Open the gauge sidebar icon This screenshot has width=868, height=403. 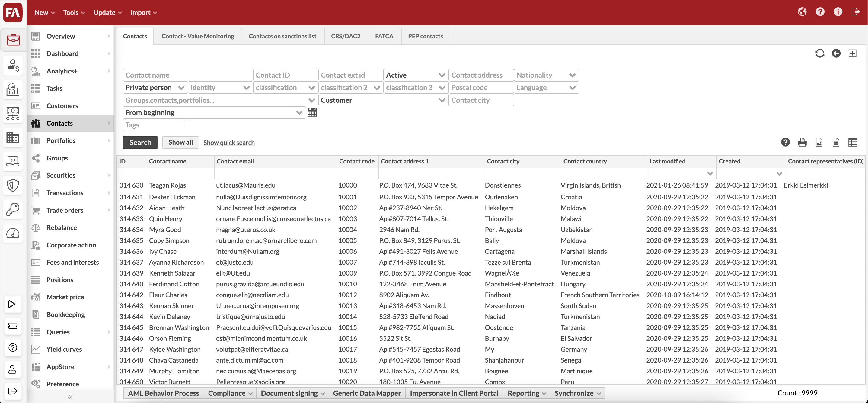[x=13, y=233]
